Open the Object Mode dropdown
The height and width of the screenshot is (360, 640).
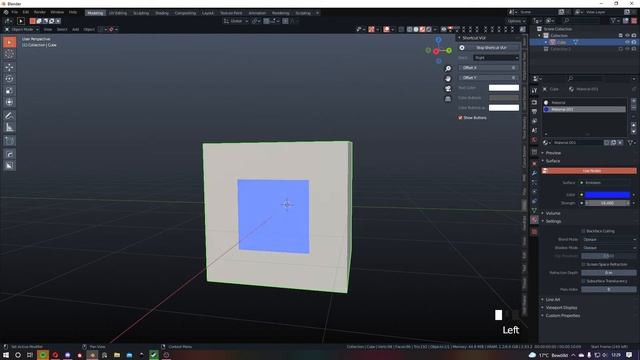click(x=22, y=29)
